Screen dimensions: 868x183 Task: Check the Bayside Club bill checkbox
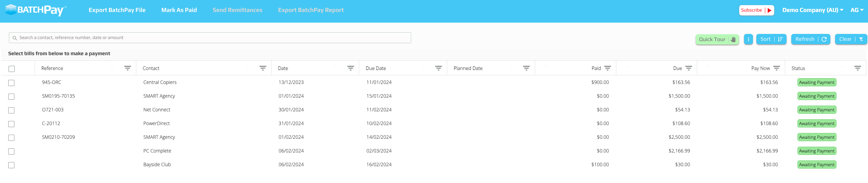pos(11,165)
